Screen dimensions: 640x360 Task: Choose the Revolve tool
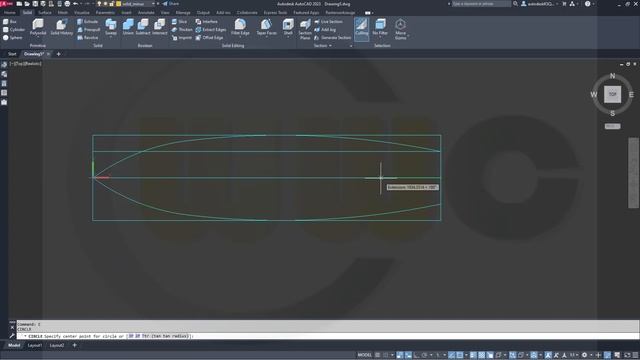[x=88, y=38]
